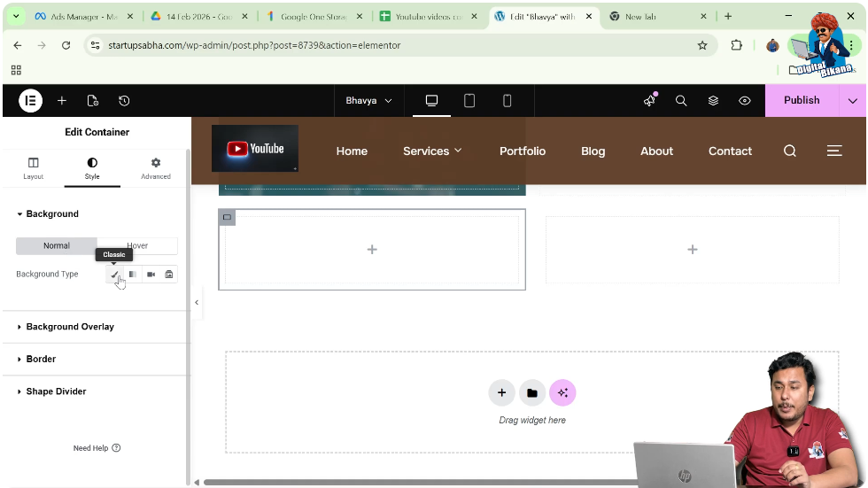The width and height of the screenshot is (868, 488).
Task: Switch to mobile responsive view
Action: 507,100
